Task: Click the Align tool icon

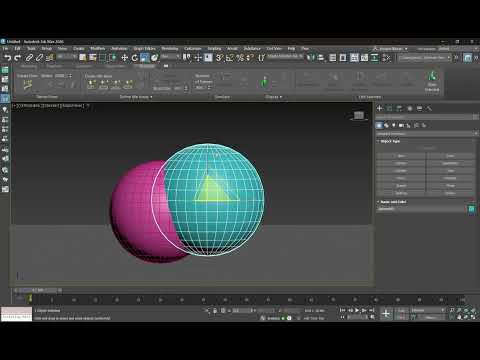Action: (x=321, y=58)
